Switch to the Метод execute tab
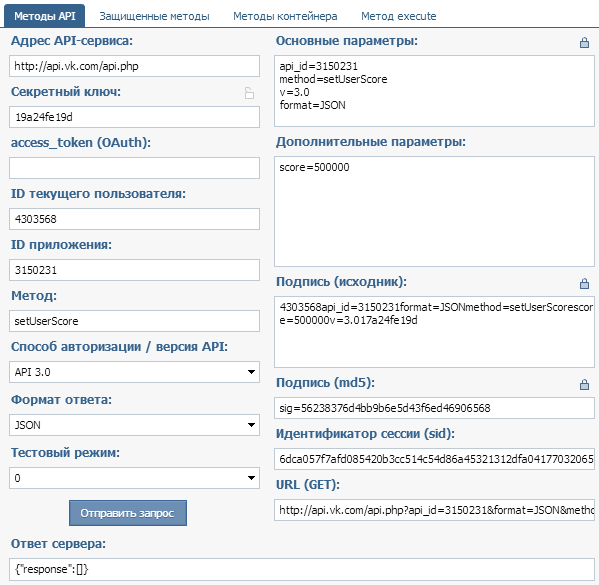 pos(398,16)
